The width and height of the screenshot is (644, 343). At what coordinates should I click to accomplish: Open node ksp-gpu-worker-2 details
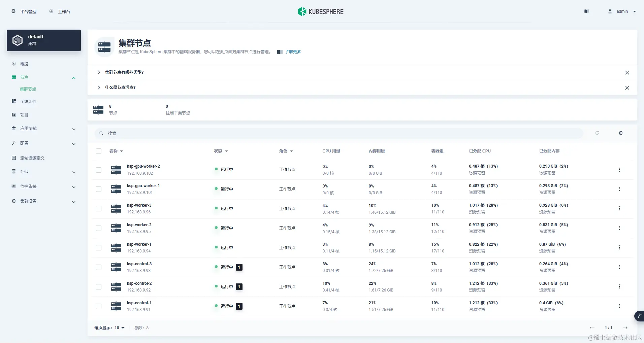coord(143,166)
